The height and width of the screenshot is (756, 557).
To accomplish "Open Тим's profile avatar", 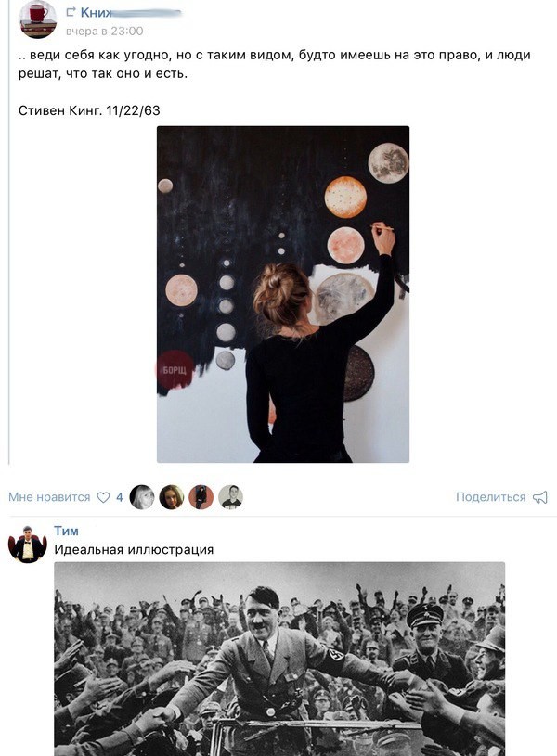I will pos(28,545).
